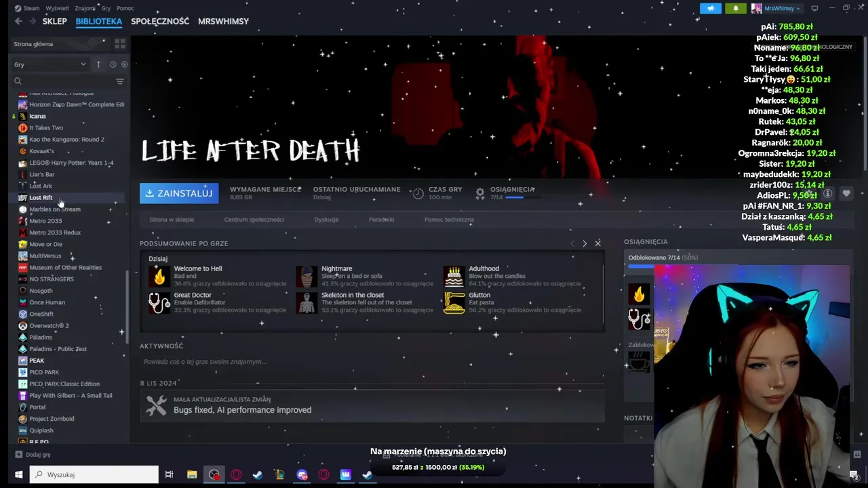868x488 pixels.
Task: Switch library to grid collections view
Action: pos(120,44)
